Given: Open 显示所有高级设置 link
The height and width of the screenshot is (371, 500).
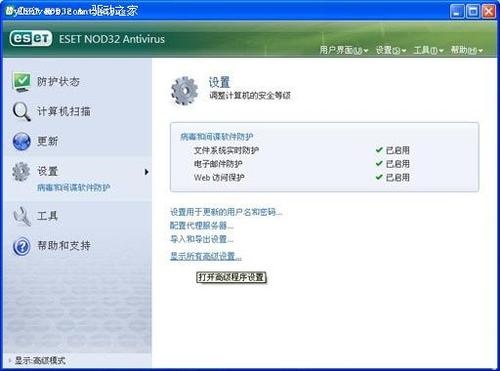Looking at the screenshot, I should pos(206,256).
